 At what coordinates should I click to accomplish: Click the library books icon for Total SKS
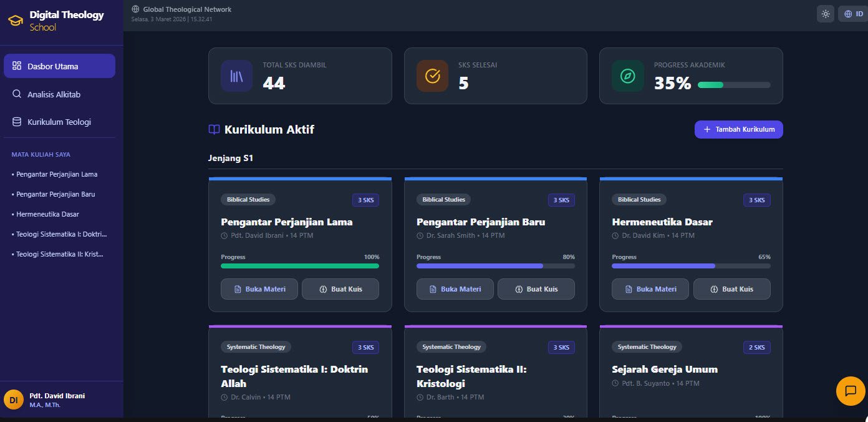coord(236,76)
